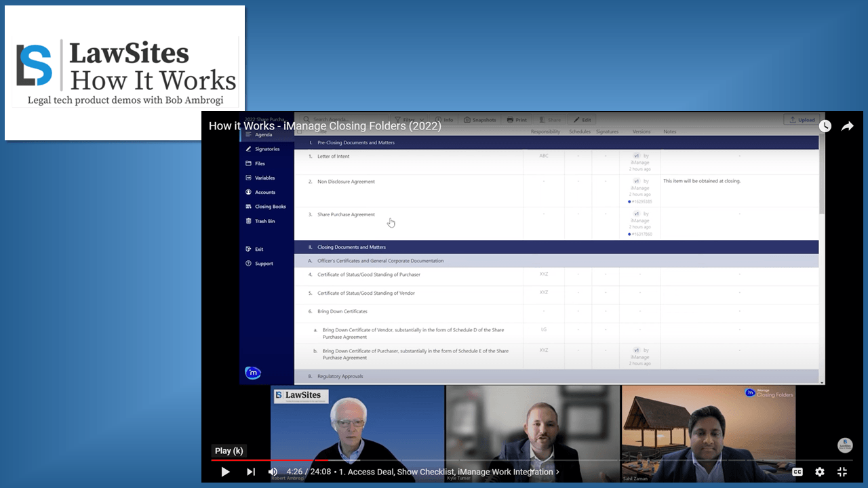Click the Info toolbar button
This screenshot has width=868, height=488.
[445, 120]
